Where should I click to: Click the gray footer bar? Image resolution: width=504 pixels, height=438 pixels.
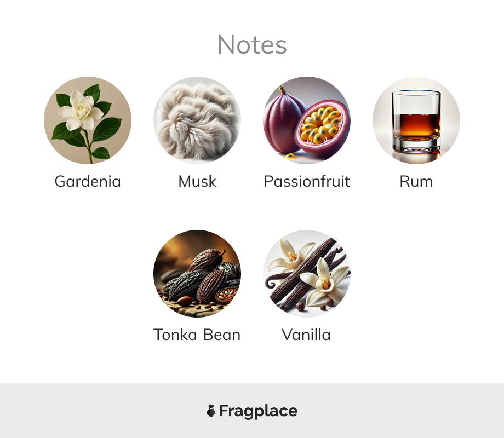252,411
